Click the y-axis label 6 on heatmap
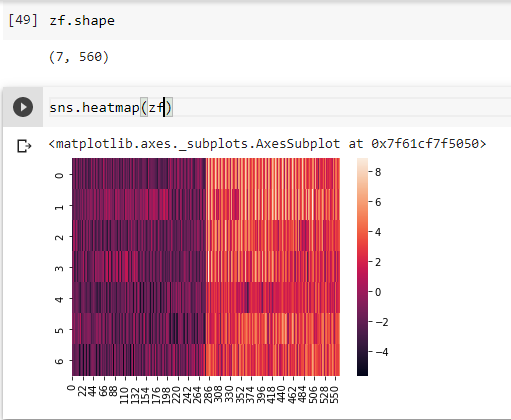 point(59,361)
